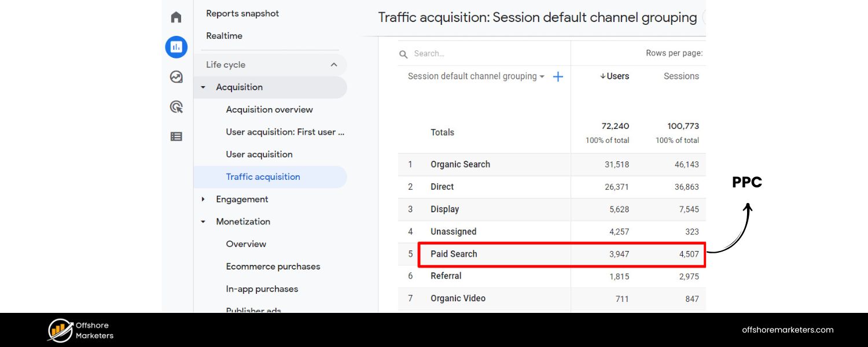Collapse the Monetization section
Screen dimensions: 868x347
[203, 221]
